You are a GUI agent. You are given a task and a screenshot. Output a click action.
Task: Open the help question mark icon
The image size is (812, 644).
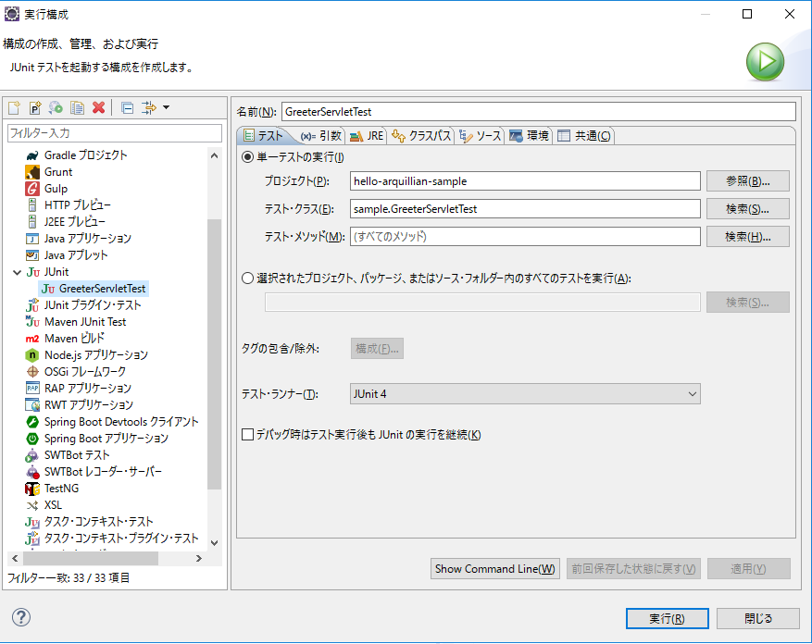[21, 617]
